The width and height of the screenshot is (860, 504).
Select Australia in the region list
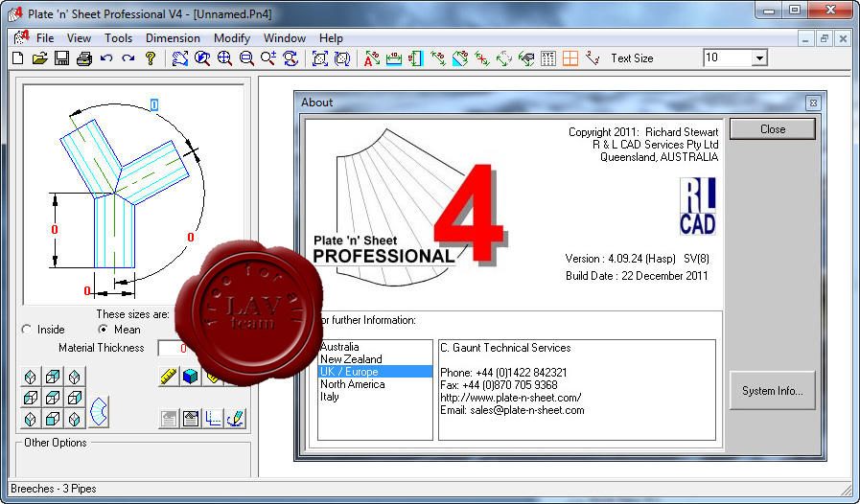click(375, 347)
